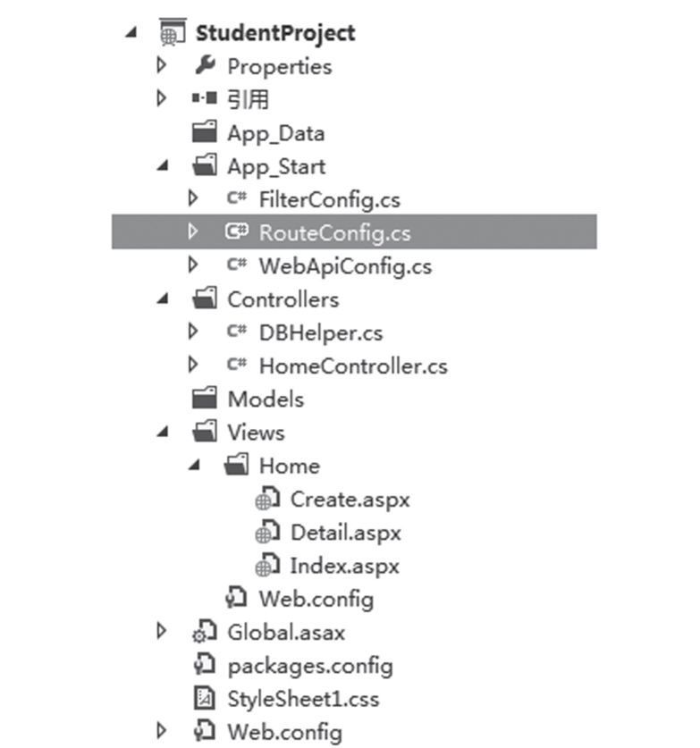The image size is (700, 748).
Task: Collapse the App_Start folder arrow
Action: click(163, 166)
